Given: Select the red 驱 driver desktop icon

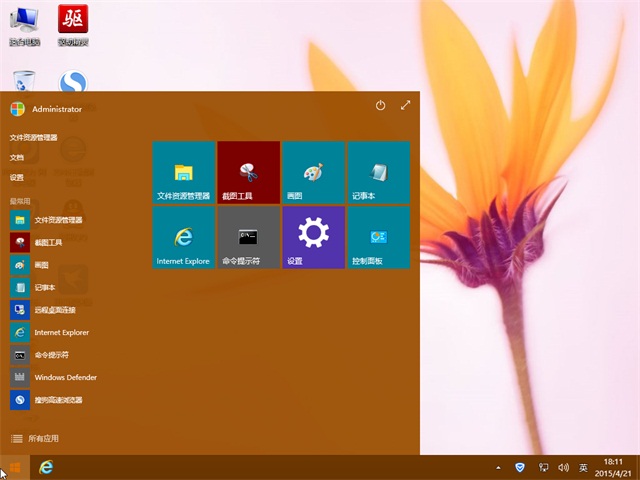Looking at the screenshot, I should [73, 26].
